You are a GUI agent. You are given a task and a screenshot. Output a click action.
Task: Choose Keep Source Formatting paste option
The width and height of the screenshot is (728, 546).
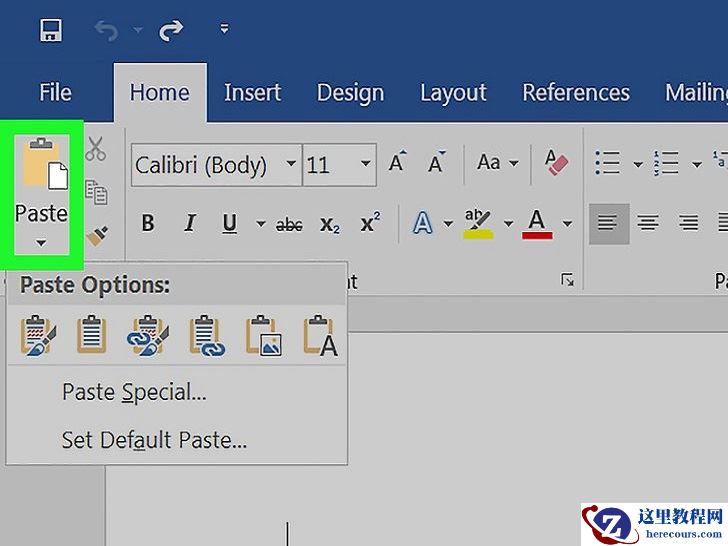click(37, 336)
